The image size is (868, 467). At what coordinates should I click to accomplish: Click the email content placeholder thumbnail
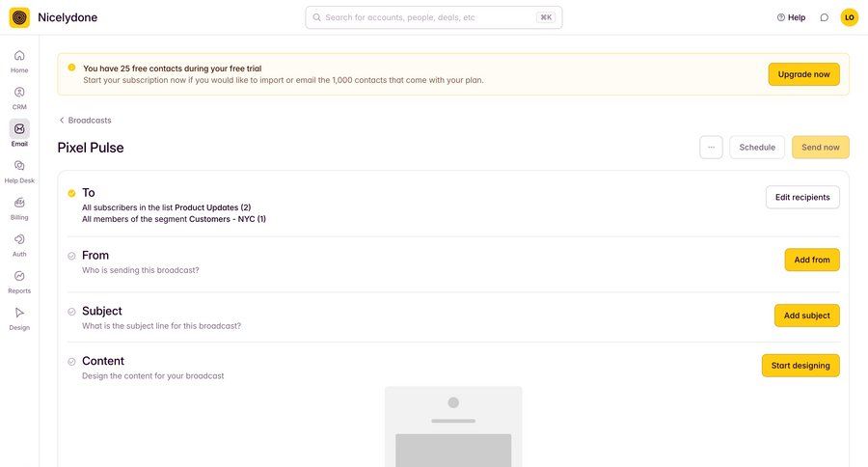(x=453, y=426)
